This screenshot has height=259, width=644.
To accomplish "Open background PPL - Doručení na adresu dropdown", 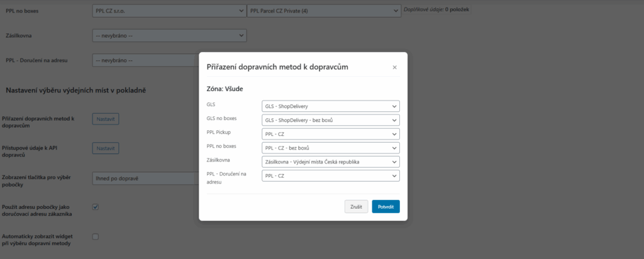I will (146, 60).
